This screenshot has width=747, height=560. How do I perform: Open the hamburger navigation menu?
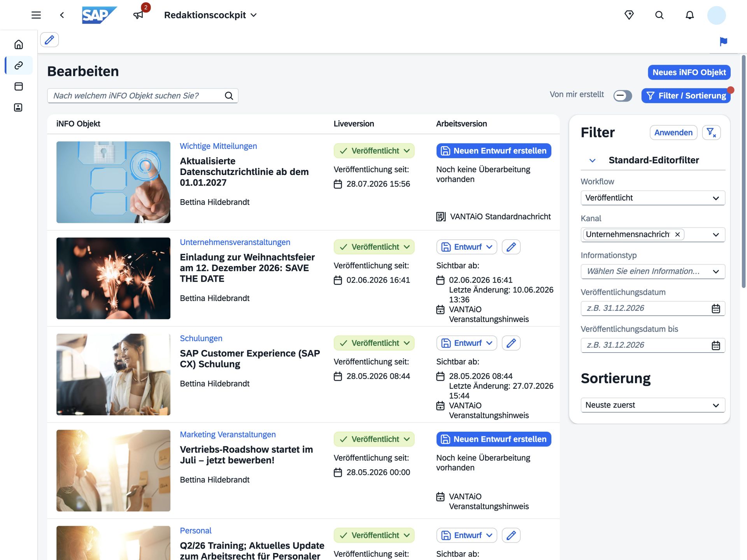(36, 15)
